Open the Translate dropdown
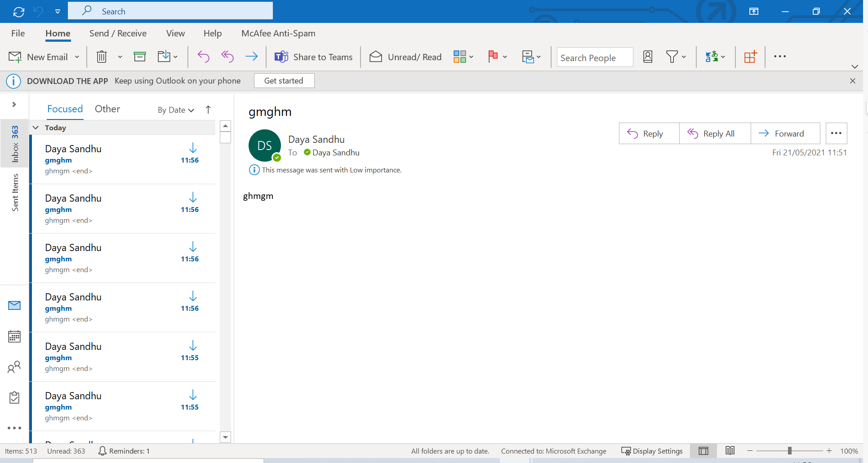Screen dimensions: 868x463 coord(715,57)
